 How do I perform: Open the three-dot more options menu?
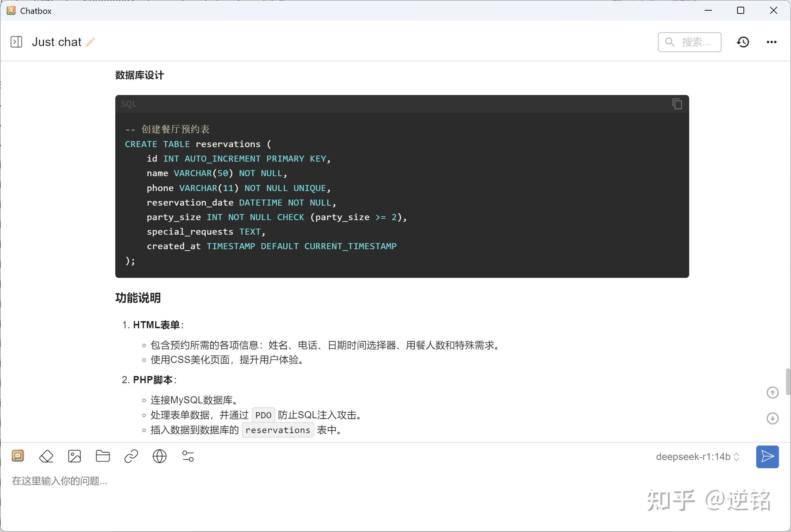tap(771, 42)
